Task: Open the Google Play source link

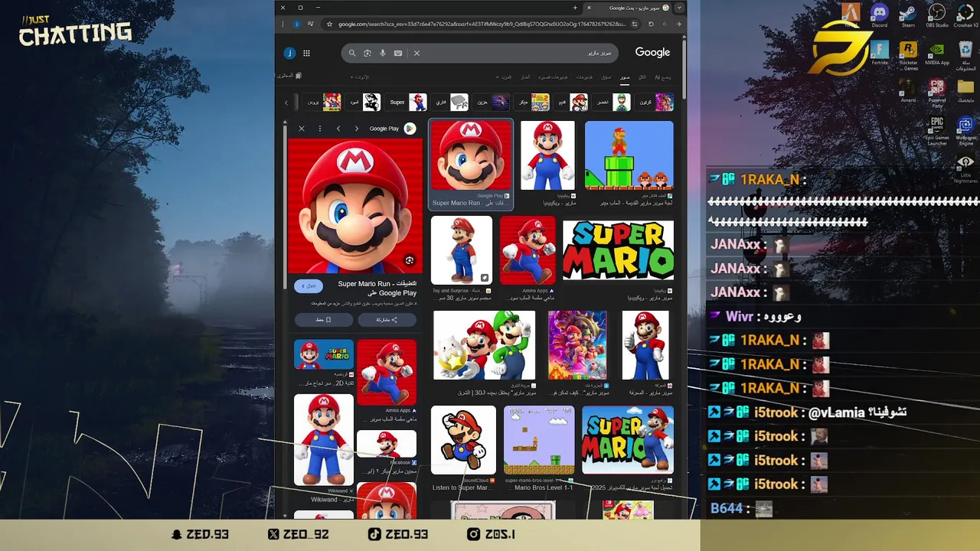Action: click(x=392, y=129)
